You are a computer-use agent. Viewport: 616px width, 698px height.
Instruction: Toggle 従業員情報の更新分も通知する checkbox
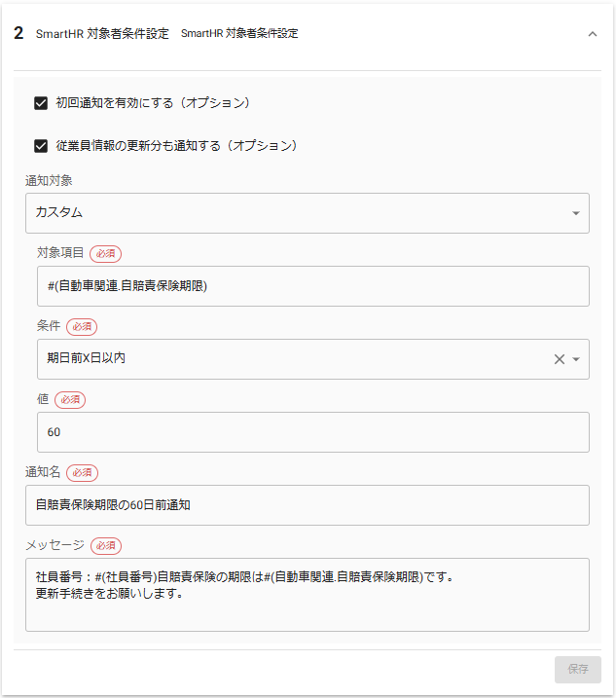(41, 146)
